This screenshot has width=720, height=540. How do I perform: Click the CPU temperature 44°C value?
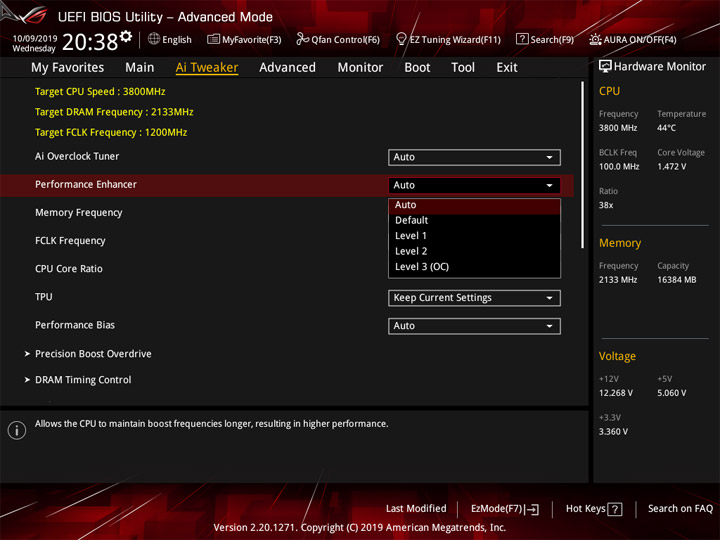coord(666,128)
